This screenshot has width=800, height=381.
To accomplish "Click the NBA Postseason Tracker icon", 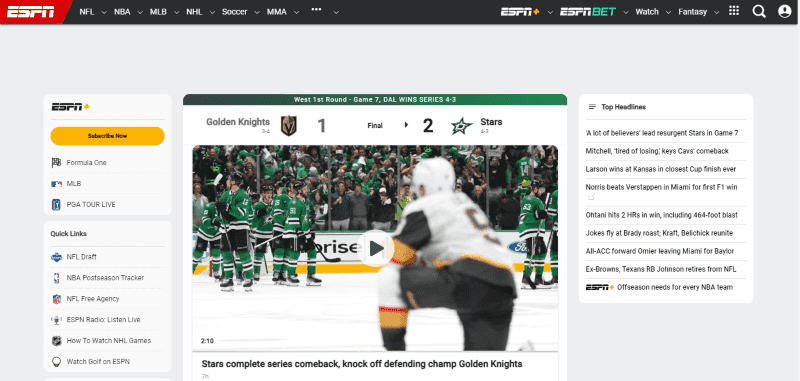I will (x=56, y=278).
